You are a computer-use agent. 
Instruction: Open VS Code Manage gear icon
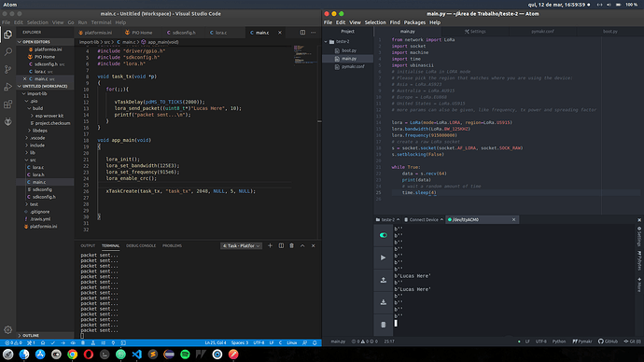coord(7,329)
